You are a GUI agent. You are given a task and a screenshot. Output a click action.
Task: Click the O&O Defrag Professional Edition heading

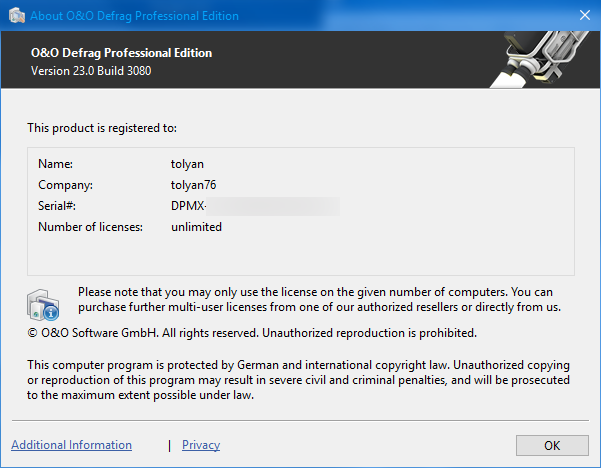[x=121, y=53]
